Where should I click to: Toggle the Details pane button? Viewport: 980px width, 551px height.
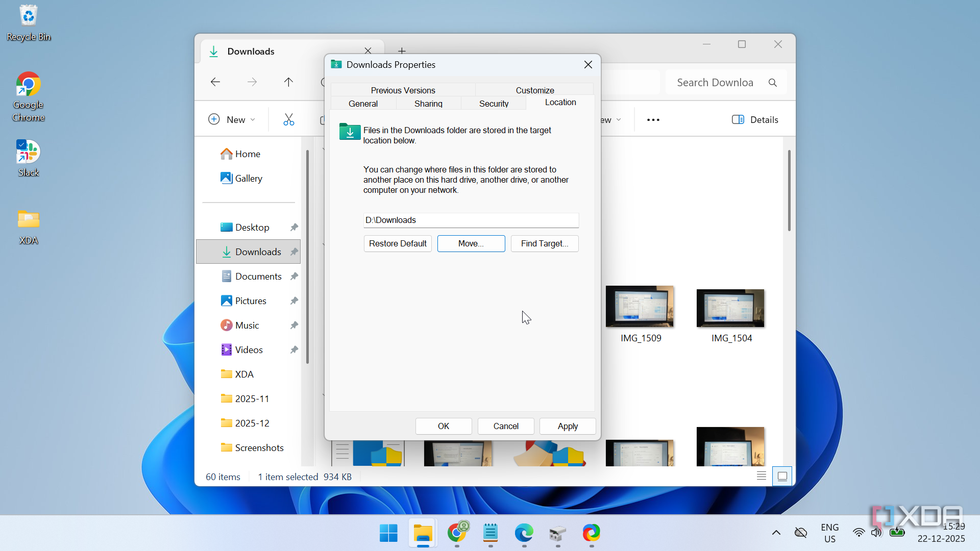[x=755, y=119]
